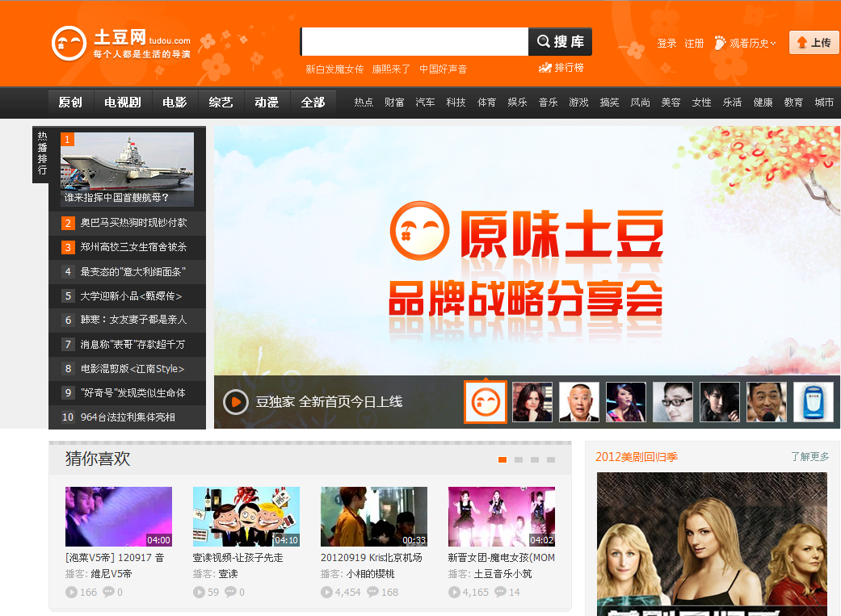Open the 汽车 channel
The height and width of the screenshot is (616, 841).
tap(425, 103)
